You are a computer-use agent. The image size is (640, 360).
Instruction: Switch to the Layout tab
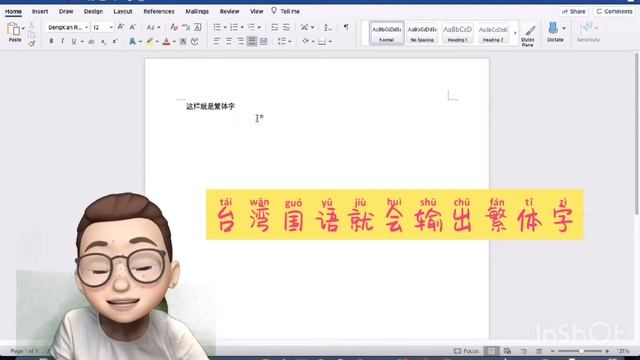pos(122,11)
